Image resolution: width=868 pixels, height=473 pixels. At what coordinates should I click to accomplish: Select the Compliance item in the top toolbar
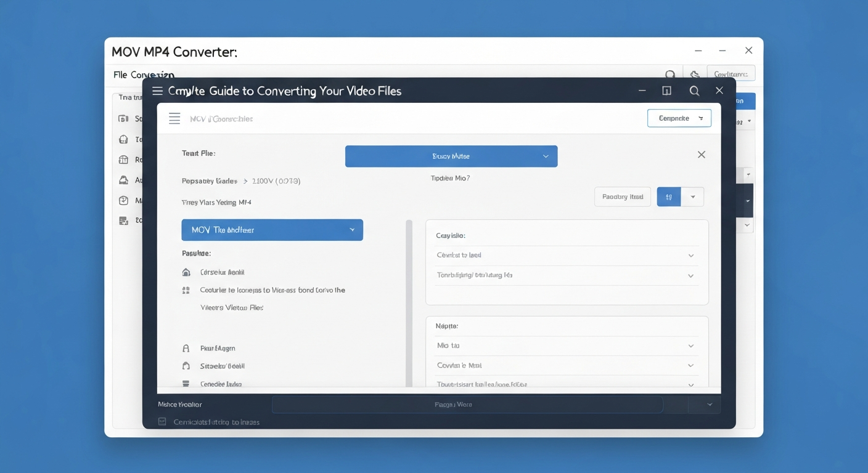tap(731, 73)
